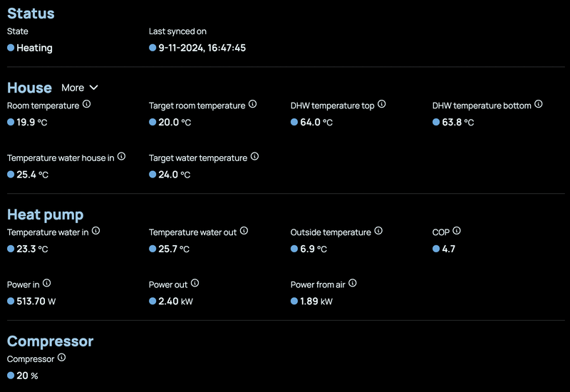Click info icon beside Compressor label
The height and width of the screenshot is (392, 570).
[61, 358]
